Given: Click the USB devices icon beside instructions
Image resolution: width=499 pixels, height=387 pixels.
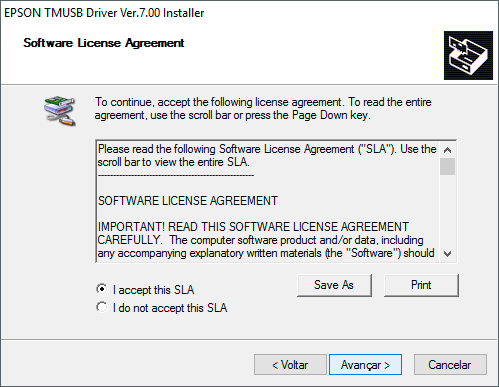Looking at the screenshot, I should pyautogui.click(x=60, y=111).
